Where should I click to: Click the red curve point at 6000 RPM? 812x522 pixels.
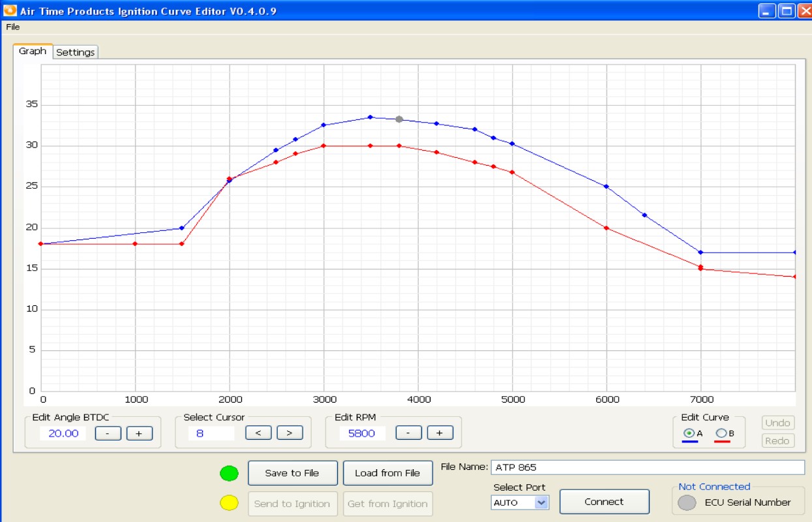[607, 228]
